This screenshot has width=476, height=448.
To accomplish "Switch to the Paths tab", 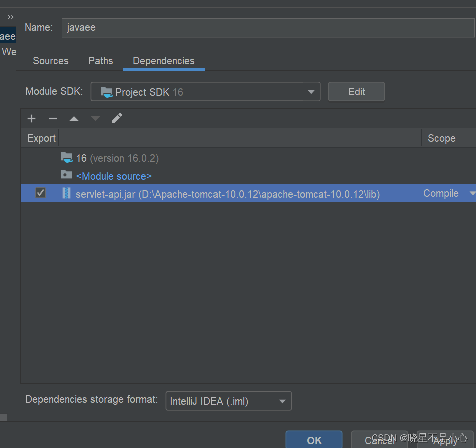I will click(x=101, y=61).
